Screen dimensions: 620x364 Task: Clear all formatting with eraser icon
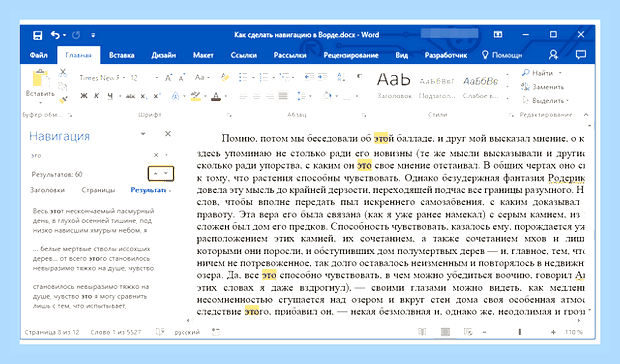[x=225, y=77]
